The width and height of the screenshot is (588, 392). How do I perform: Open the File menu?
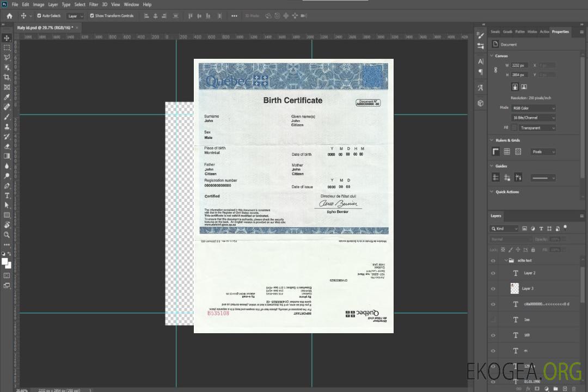pyautogui.click(x=15, y=4)
